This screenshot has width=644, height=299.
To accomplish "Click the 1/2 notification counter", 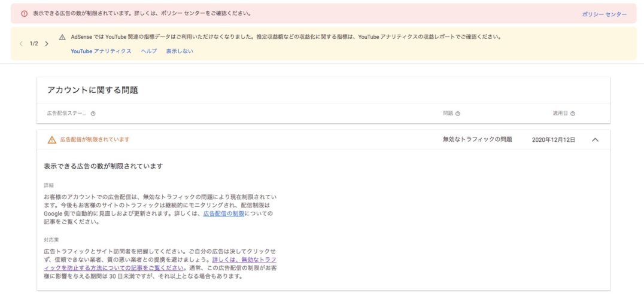I will (34, 44).
